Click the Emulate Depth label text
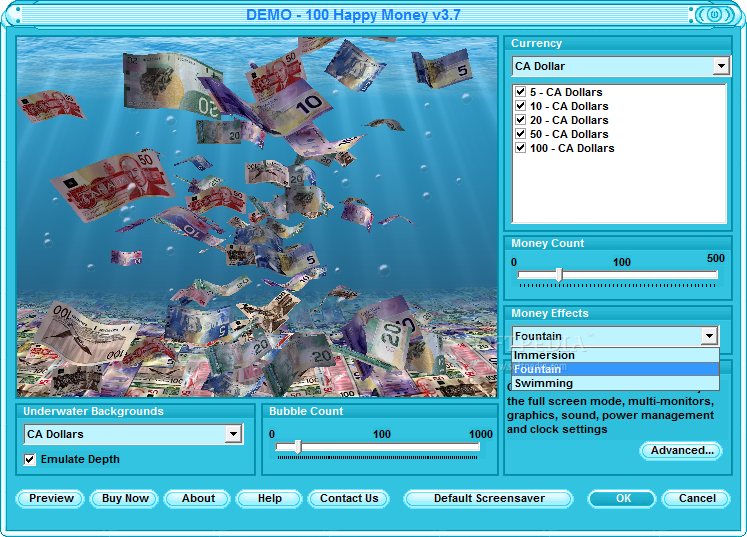Screen dimensions: 747x537 coord(80,459)
